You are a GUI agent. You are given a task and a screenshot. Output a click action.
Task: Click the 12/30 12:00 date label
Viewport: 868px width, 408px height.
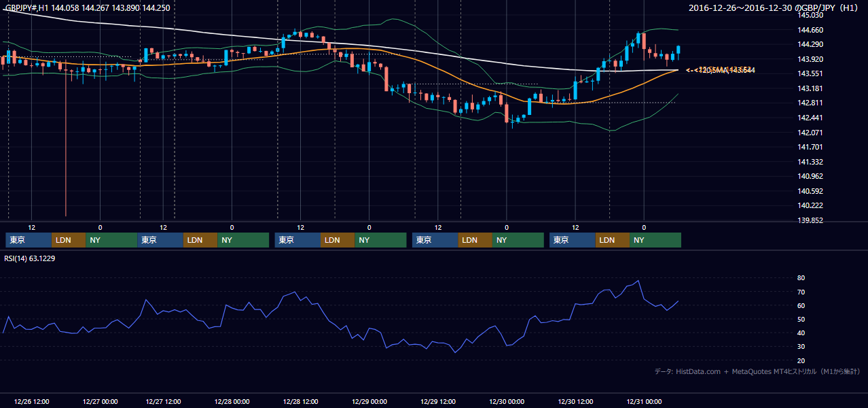tap(575, 402)
